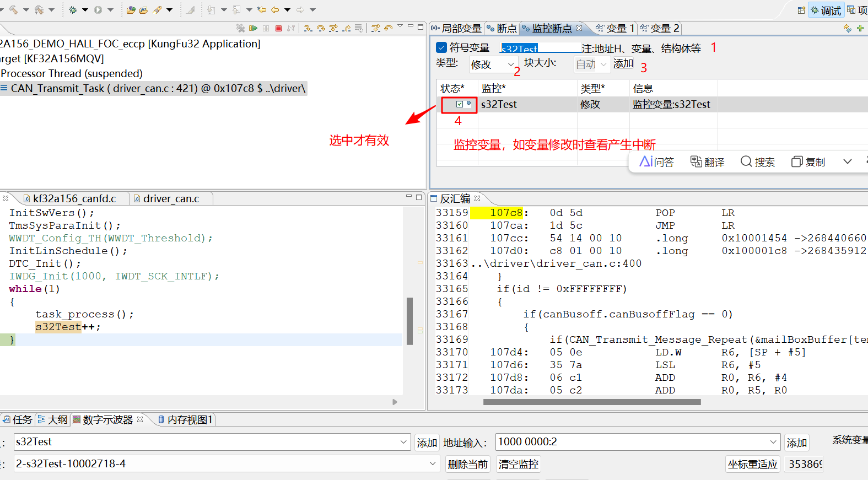Switch to the 变量 2 tab

[x=660, y=28]
